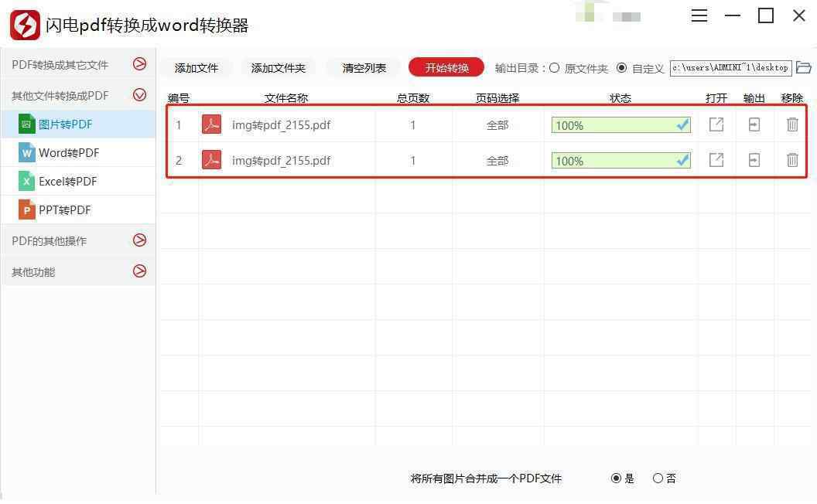Collapse 其他文件转换成PDF section arrow

[139, 95]
